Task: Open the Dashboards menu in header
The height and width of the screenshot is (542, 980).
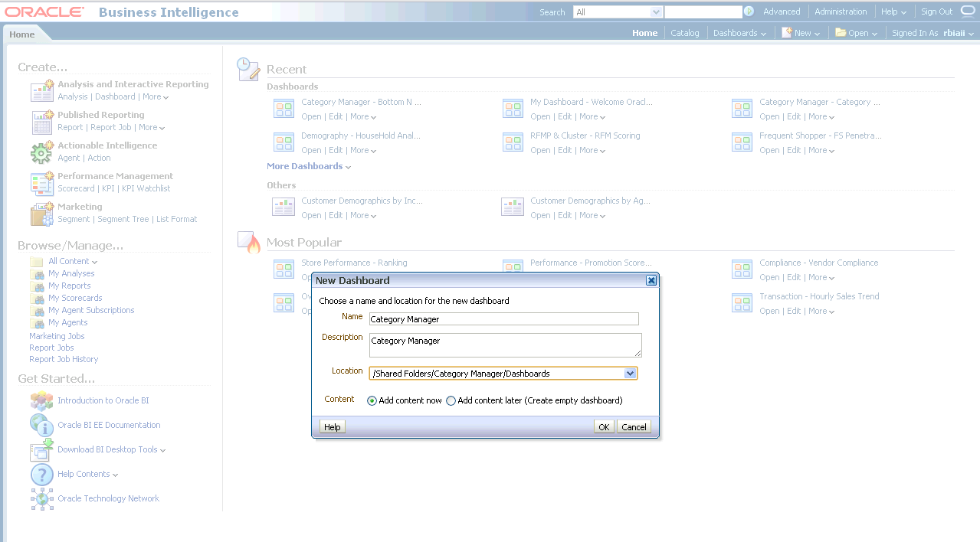Action: click(739, 33)
